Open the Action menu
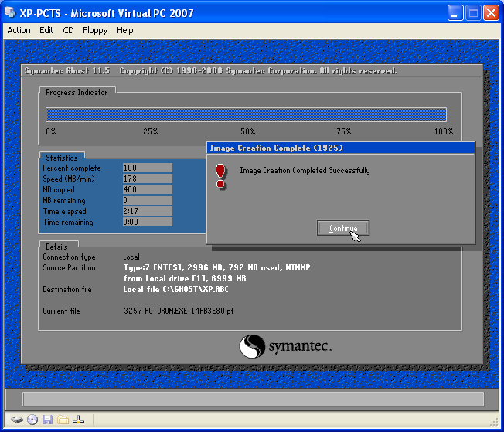Screen dimensions: 504x432 [x=19, y=30]
